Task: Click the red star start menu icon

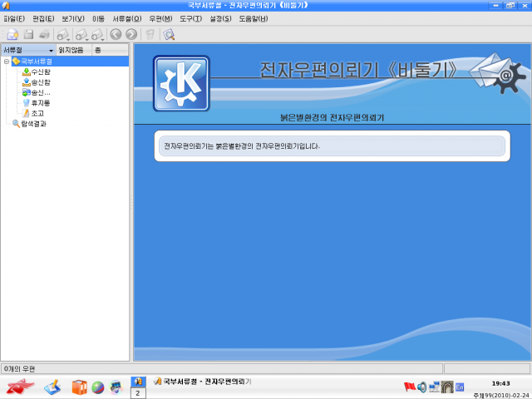Action: (x=20, y=387)
